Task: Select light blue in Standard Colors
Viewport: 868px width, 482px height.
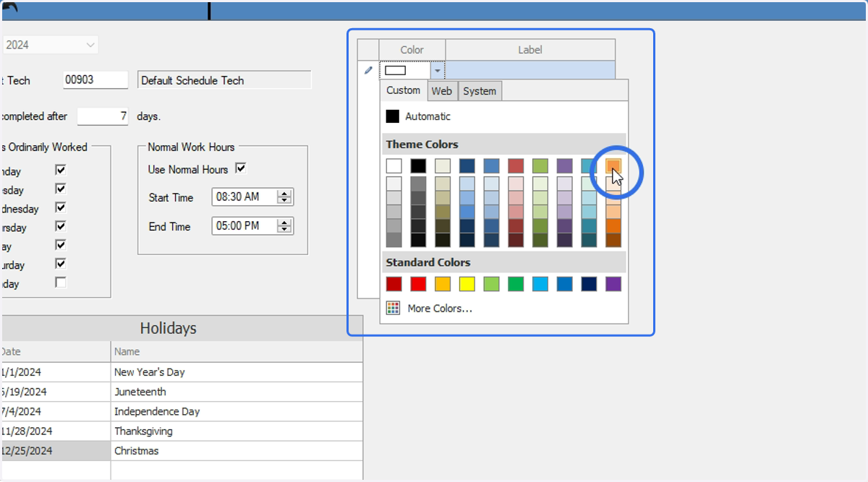Action: pyautogui.click(x=540, y=284)
